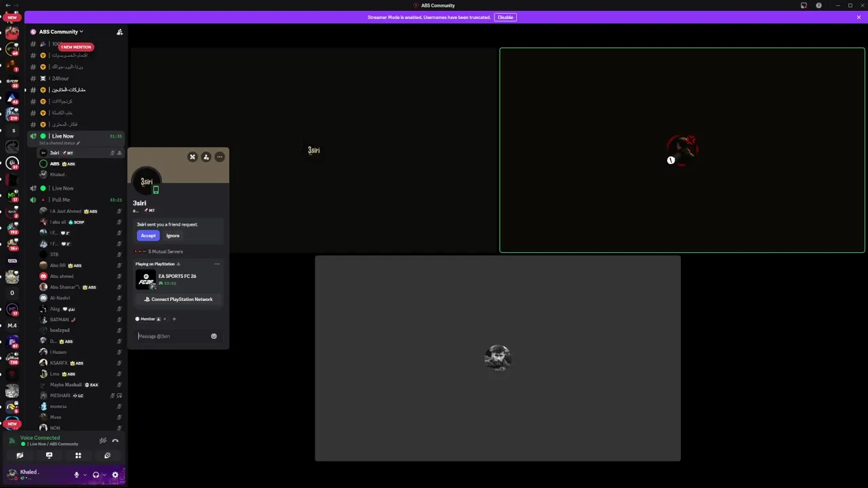The height and width of the screenshot is (488, 868).
Task: Select BATMAN in Pull Me list
Action: tap(80, 320)
